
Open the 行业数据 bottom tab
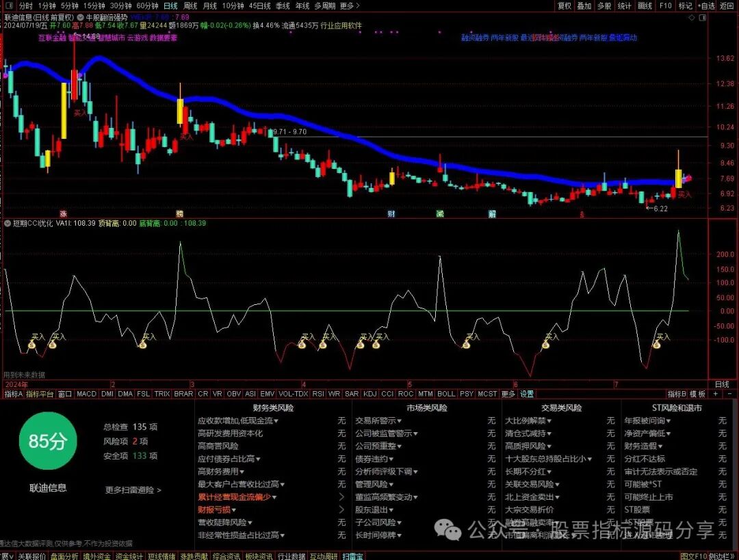click(x=291, y=556)
